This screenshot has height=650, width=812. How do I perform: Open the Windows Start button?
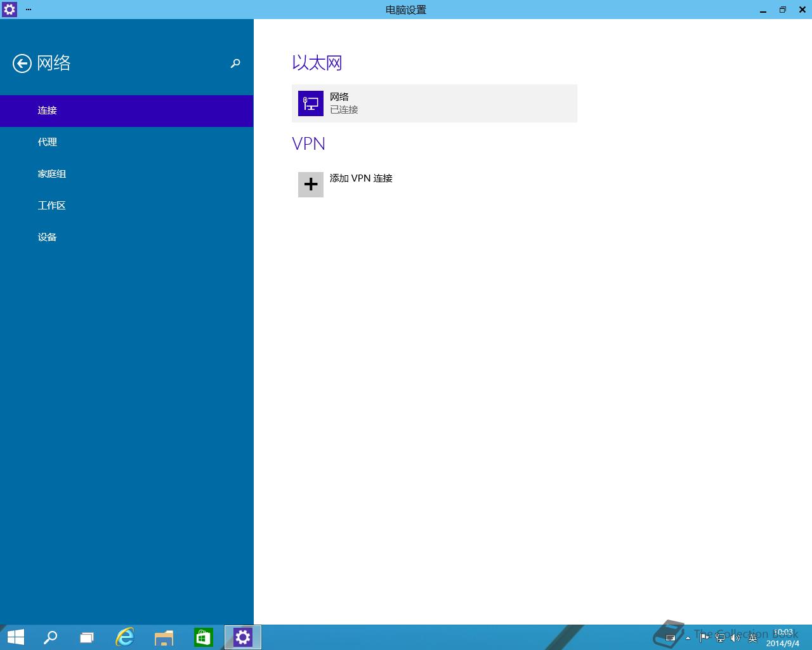[x=15, y=637]
